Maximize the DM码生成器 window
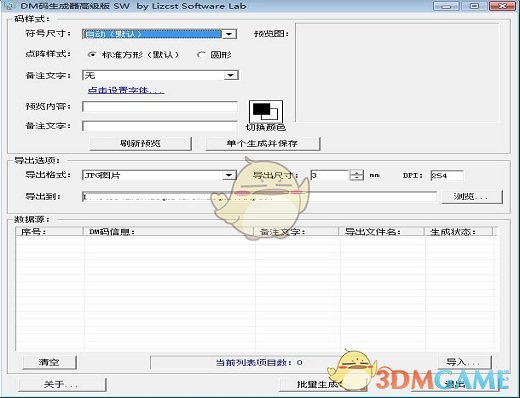The width and height of the screenshot is (520, 398). point(474,6)
